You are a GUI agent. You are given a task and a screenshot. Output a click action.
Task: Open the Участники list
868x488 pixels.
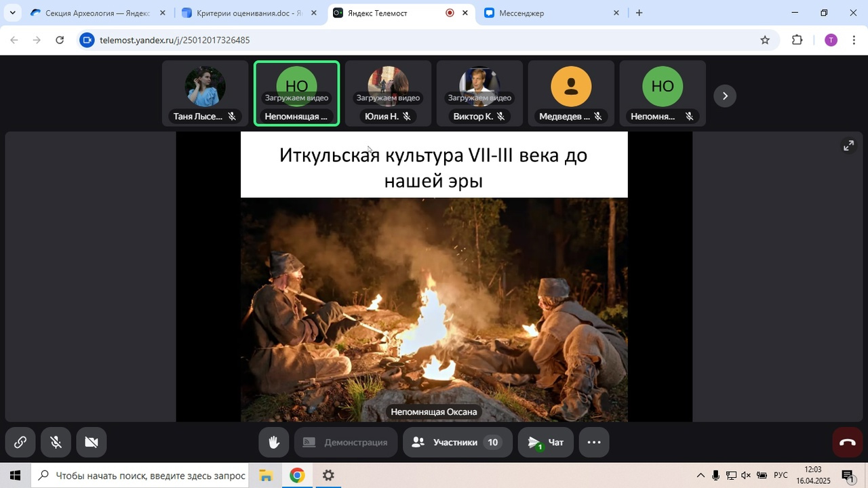457,443
